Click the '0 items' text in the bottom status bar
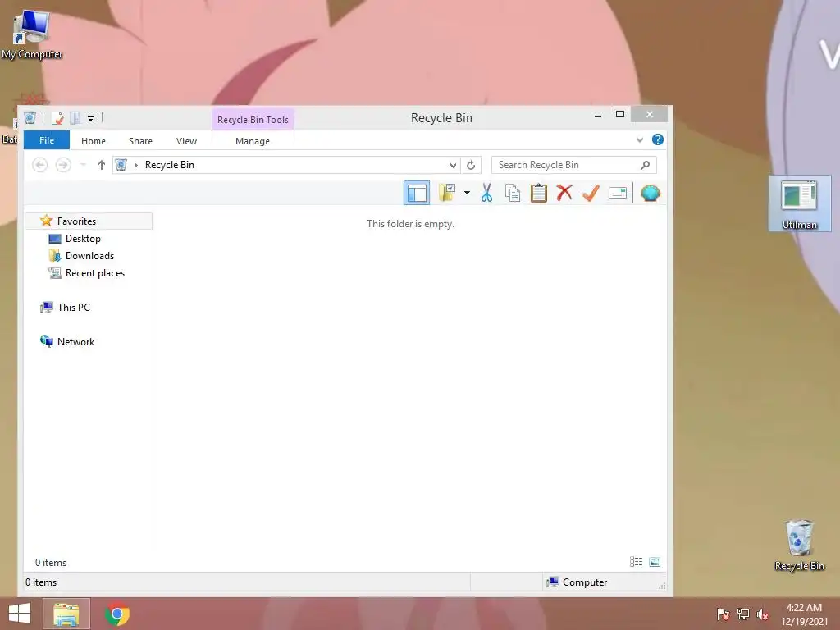The height and width of the screenshot is (630, 840). [x=41, y=582]
